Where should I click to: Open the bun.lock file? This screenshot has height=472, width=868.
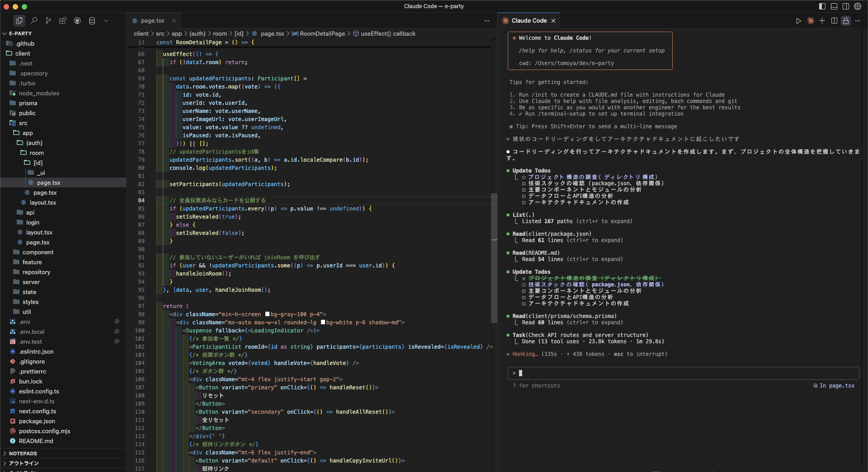[x=31, y=381]
